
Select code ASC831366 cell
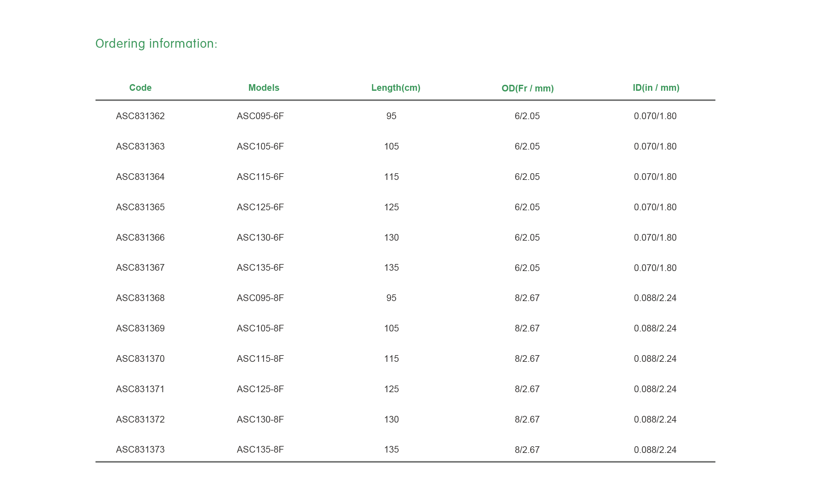tap(140, 238)
